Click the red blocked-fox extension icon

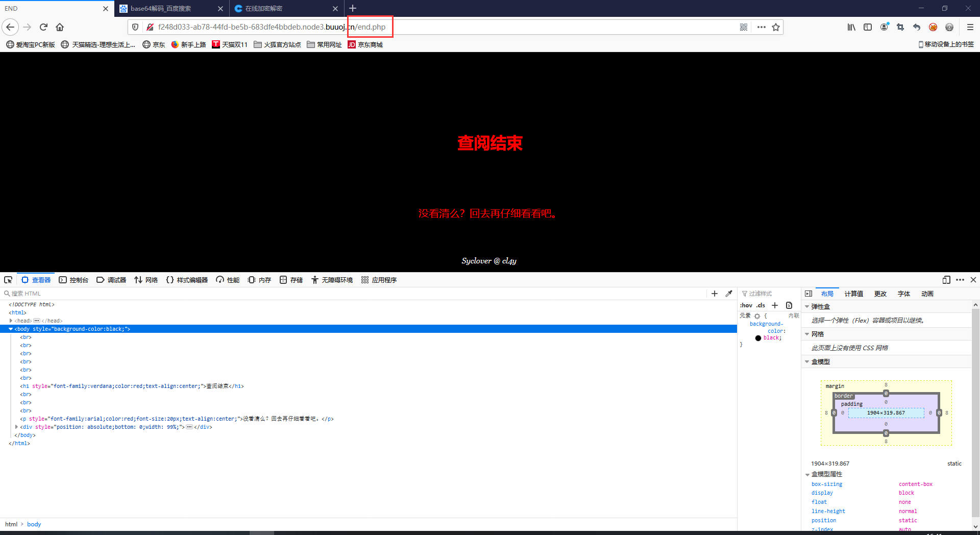tap(933, 27)
